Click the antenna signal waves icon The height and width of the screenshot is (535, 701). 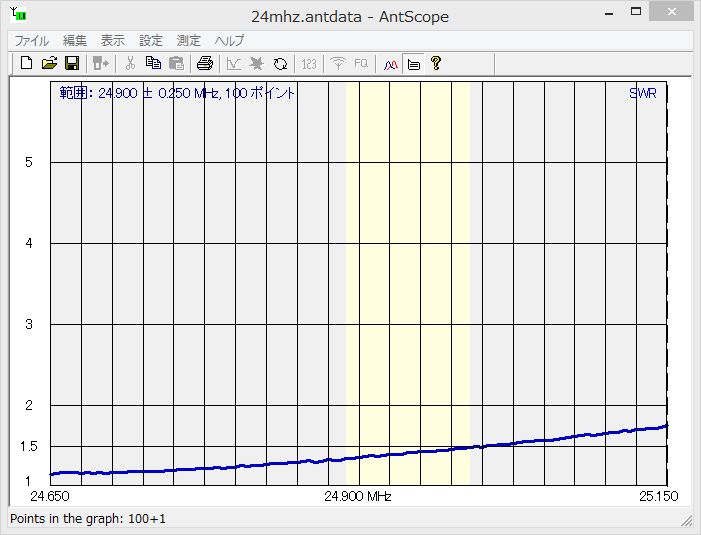click(338, 63)
